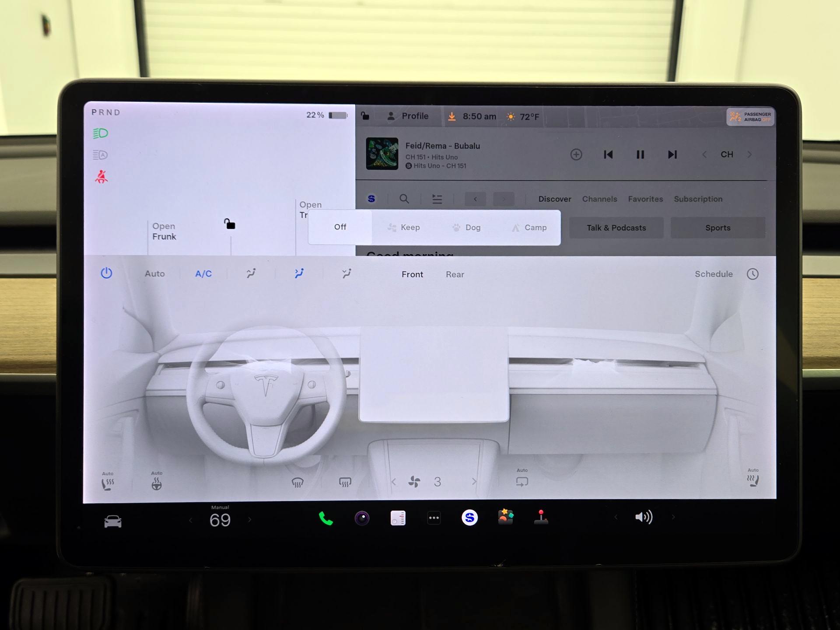840x630 pixels.
Task: Enable the front defrost icon
Action: point(298,481)
